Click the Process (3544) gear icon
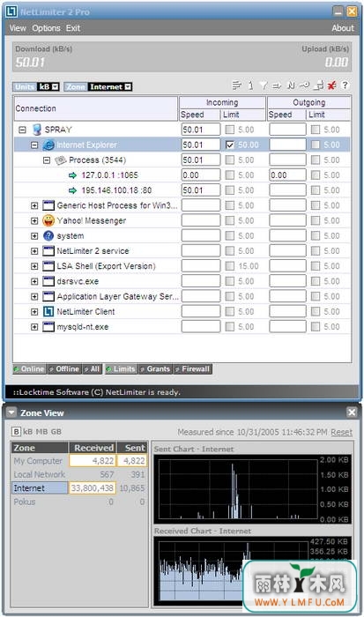Screen dimensions: 364x617 pos(60,160)
